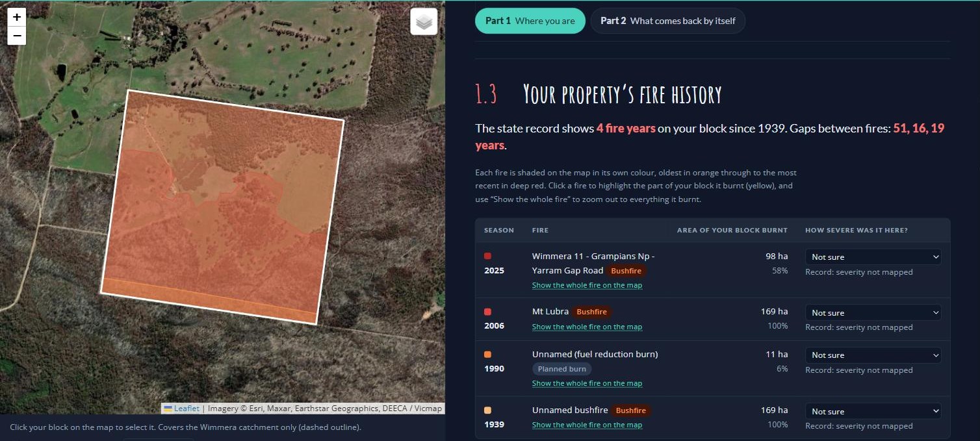Show the whole 1939 bushfire on map
Image resolution: width=980 pixels, height=441 pixels.
(587, 425)
